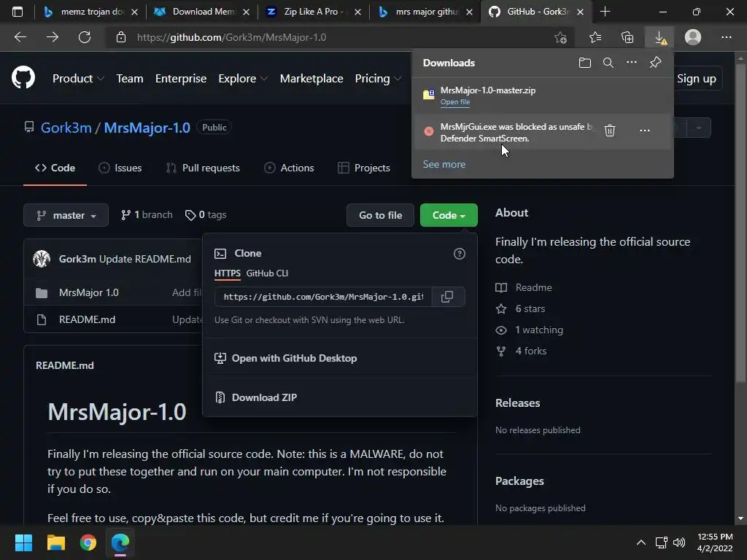747x560 pixels.
Task: Select the repository Code tab
Action: click(x=55, y=168)
